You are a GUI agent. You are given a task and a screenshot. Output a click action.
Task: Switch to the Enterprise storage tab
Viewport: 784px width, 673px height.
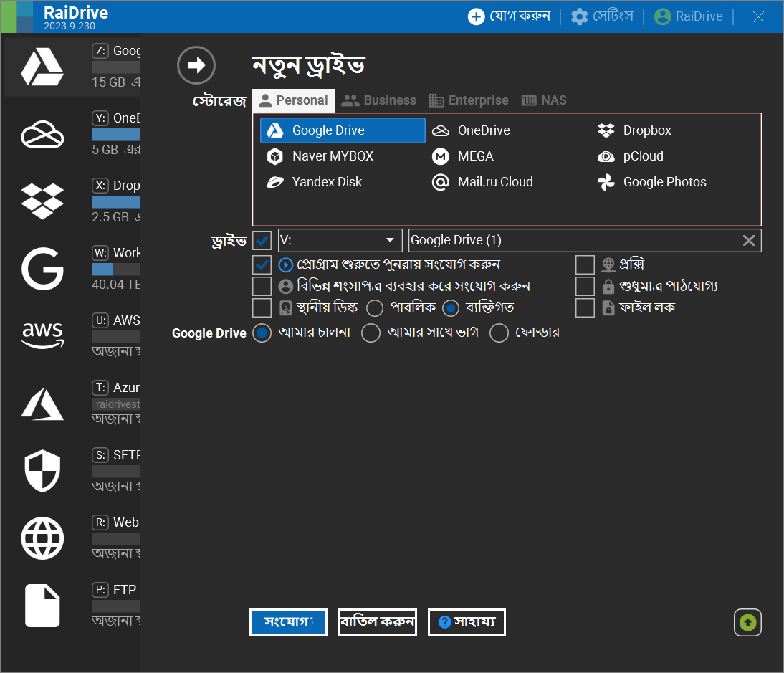click(x=469, y=100)
